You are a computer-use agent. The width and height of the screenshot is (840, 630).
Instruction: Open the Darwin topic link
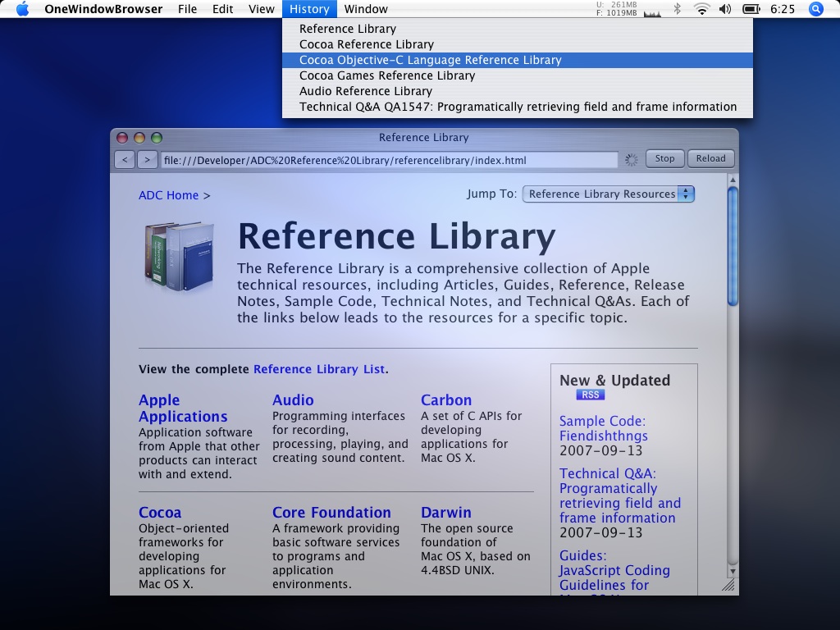point(445,513)
